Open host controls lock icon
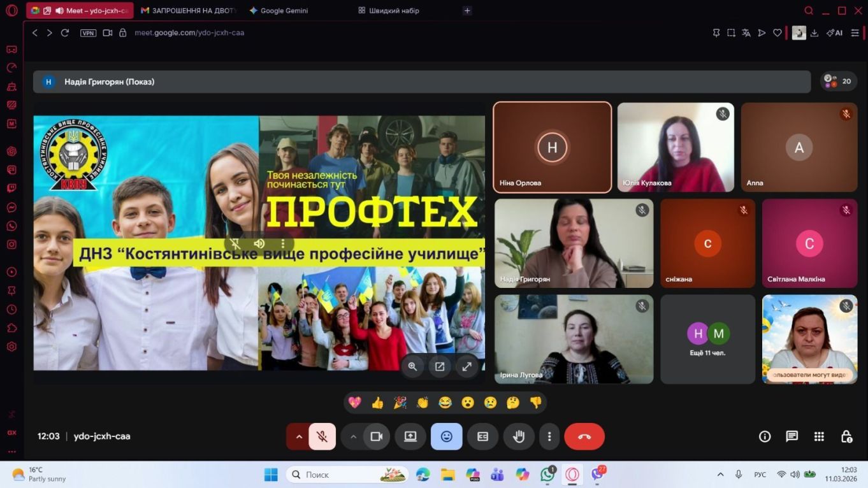This screenshot has width=868, height=488. pyautogui.click(x=846, y=436)
